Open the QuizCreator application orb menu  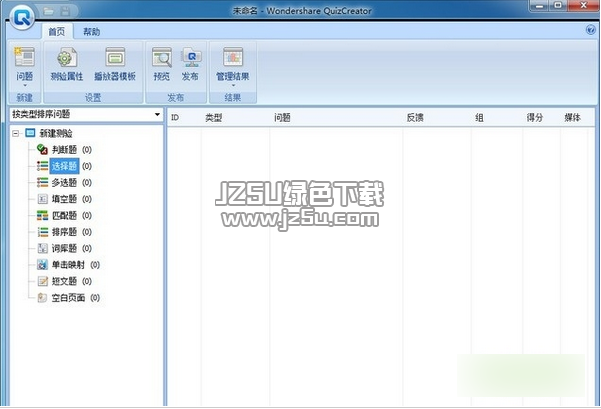tap(22, 17)
